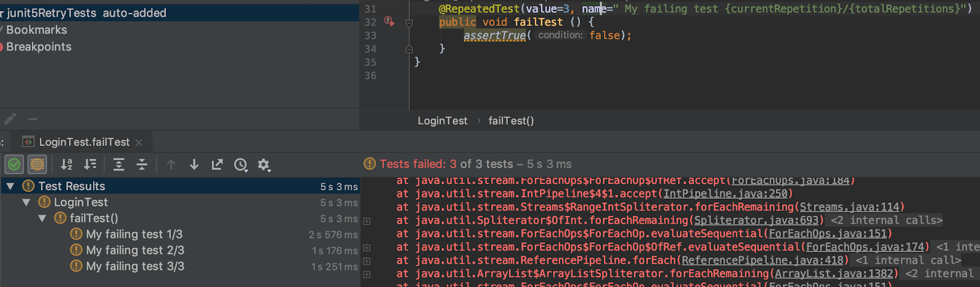
Task: Select the LoginTest.failTest run tab
Action: point(84,142)
